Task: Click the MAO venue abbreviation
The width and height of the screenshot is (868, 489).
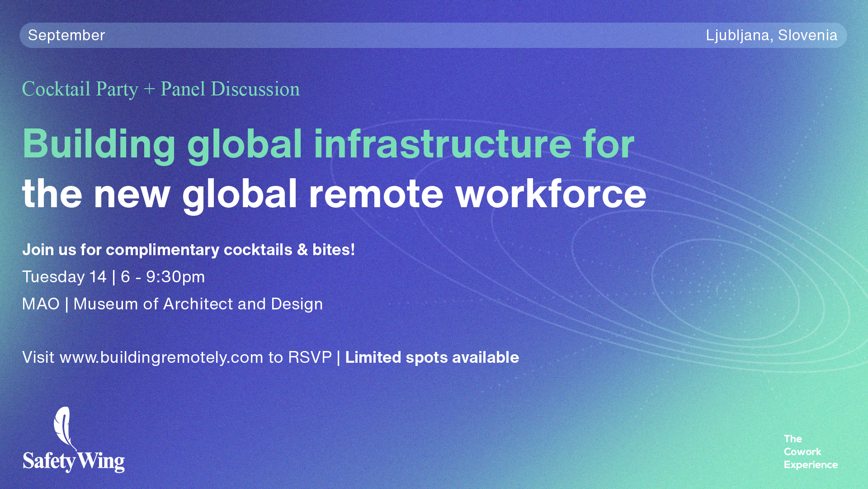Action: click(x=41, y=304)
